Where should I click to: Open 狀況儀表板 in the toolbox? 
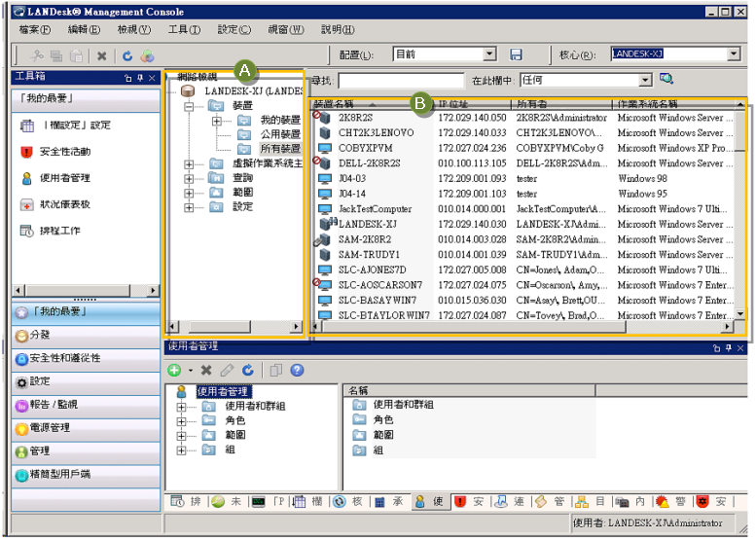click(55, 204)
